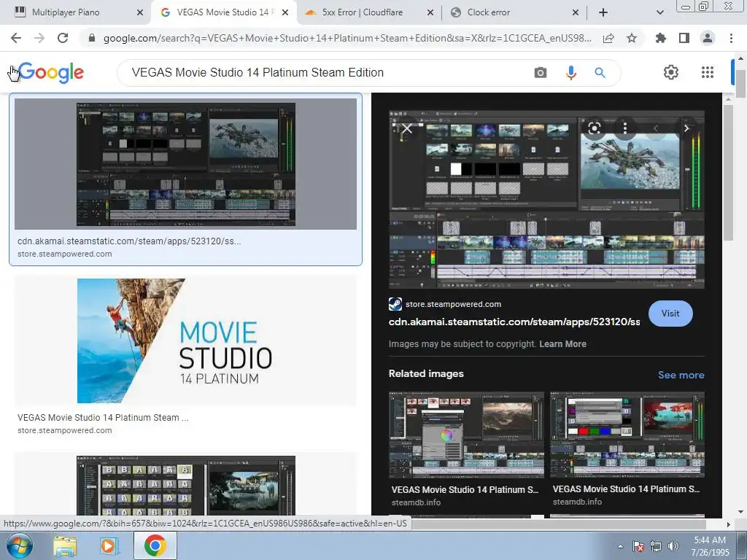Show hidden system tray icons
This screenshot has height=560, width=747.
(620, 546)
